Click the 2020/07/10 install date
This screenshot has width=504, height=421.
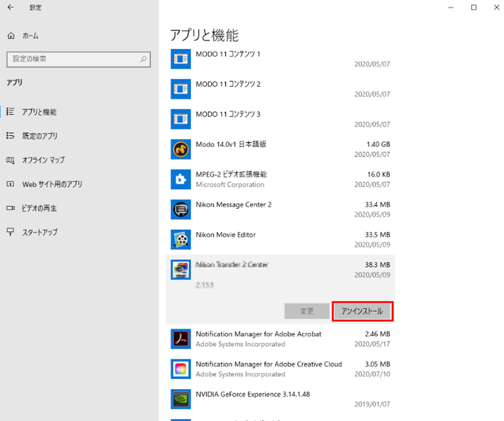point(372,374)
